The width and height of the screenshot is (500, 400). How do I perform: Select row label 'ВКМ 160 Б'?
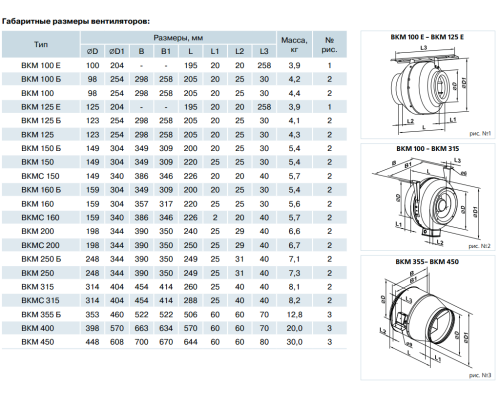(41, 190)
